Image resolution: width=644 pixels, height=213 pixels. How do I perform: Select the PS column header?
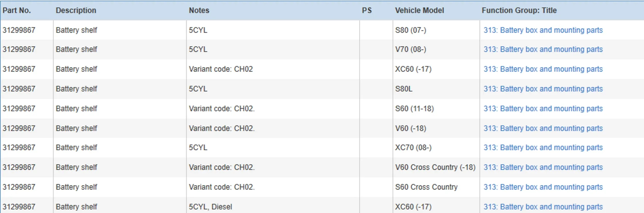pos(367,10)
